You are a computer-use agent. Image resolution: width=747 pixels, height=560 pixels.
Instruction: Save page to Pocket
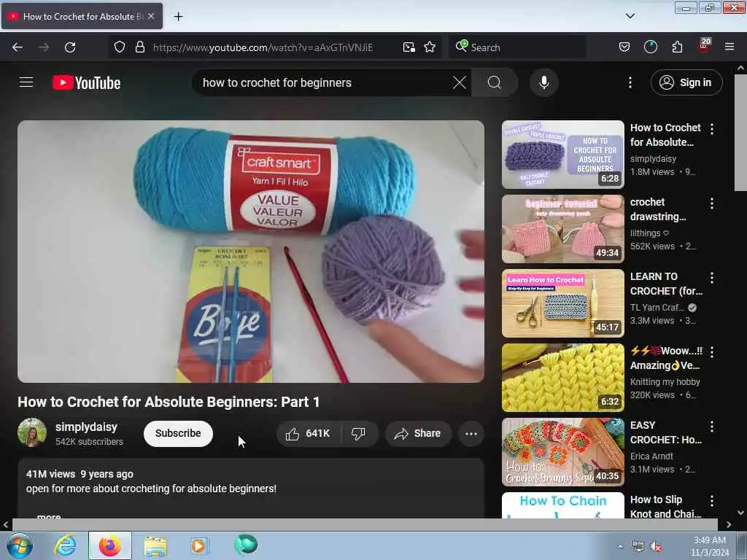(624, 47)
